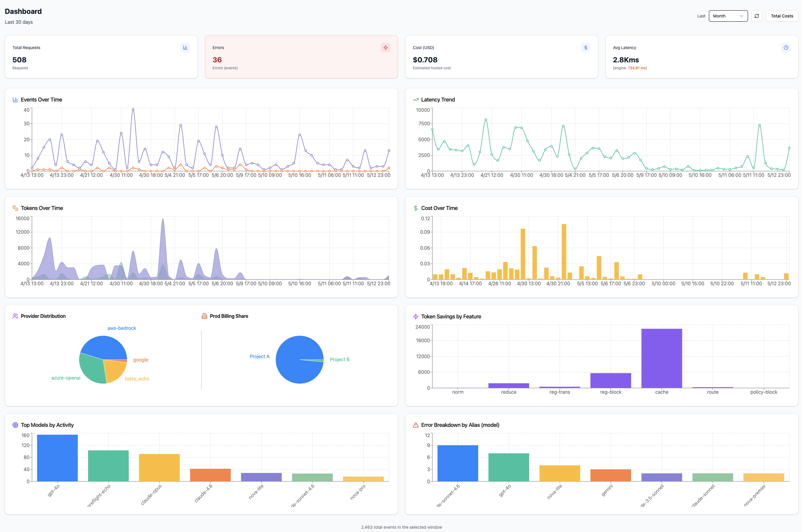Click the reg-block bar in Token Savings
Image resolution: width=802 pixels, height=532 pixels.
click(x=611, y=380)
